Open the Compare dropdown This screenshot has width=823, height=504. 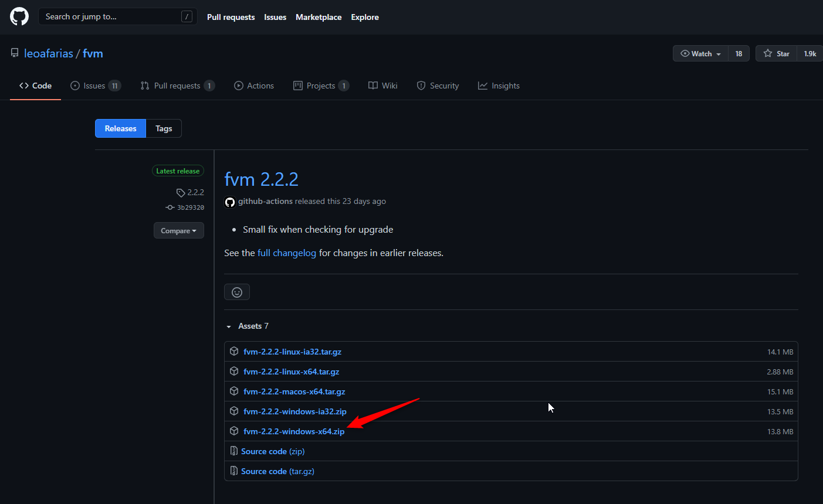(179, 230)
